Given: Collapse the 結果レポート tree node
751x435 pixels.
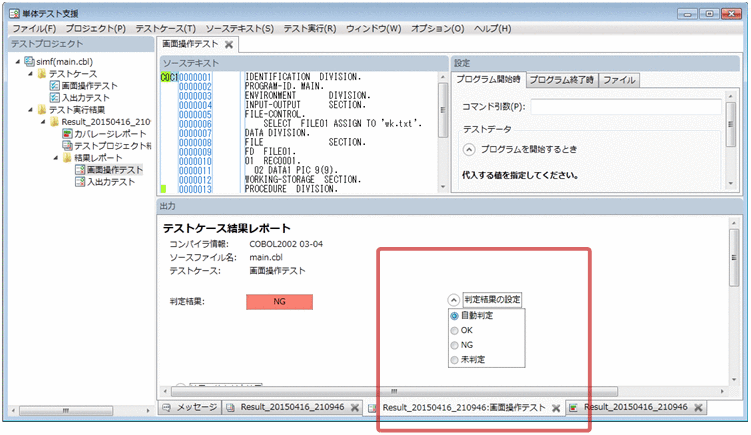Looking at the screenshot, I should point(56,157).
